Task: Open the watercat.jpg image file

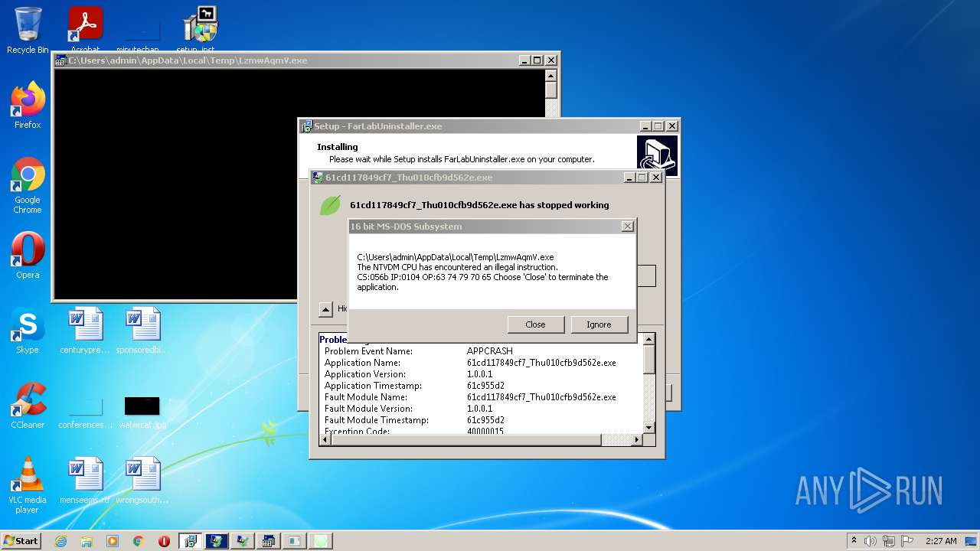Action: (x=142, y=413)
